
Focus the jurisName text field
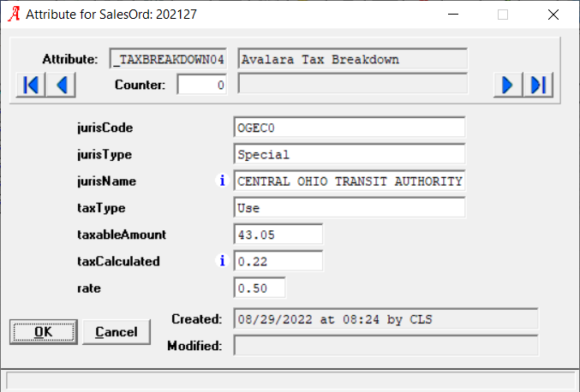(x=350, y=181)
